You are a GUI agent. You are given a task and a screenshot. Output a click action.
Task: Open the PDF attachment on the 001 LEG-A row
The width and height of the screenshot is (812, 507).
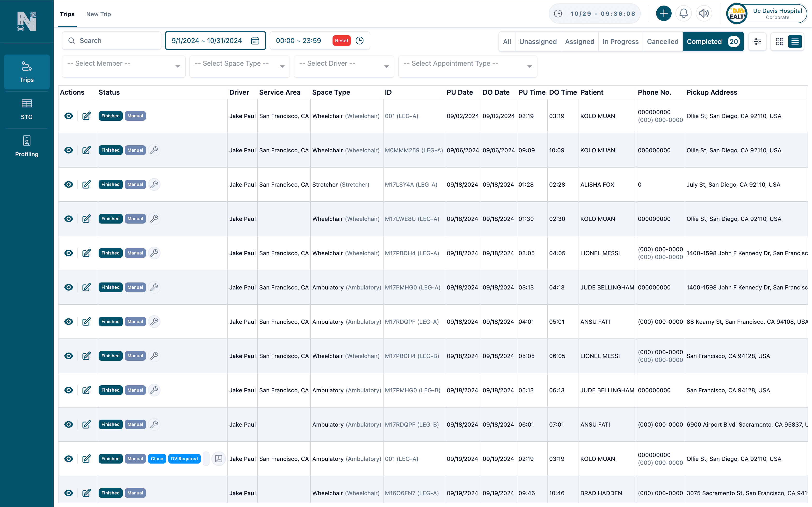[x=219, y=458]
